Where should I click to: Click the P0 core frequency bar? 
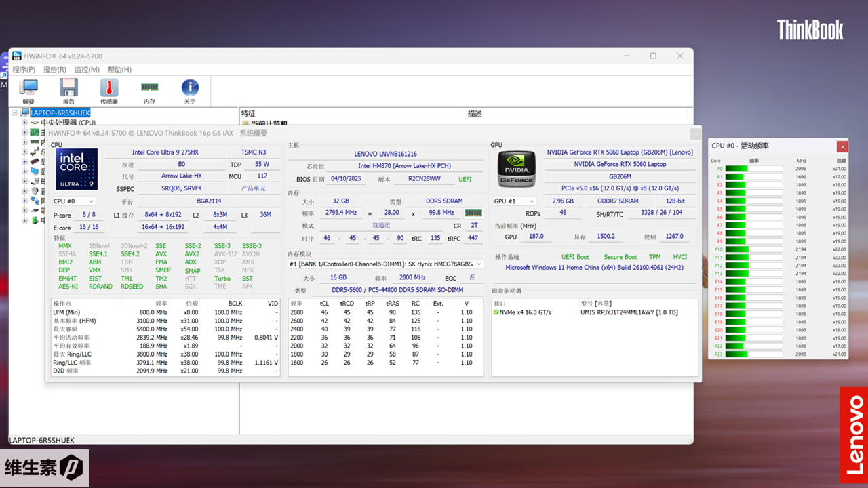pyautogui.click(x=753, y=169)
